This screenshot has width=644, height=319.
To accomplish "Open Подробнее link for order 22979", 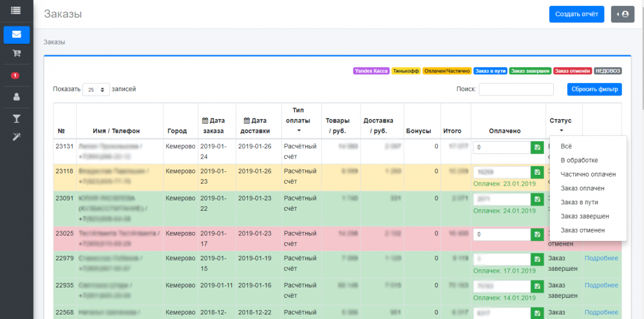I will pyautogui.click(x=601, y=258).
